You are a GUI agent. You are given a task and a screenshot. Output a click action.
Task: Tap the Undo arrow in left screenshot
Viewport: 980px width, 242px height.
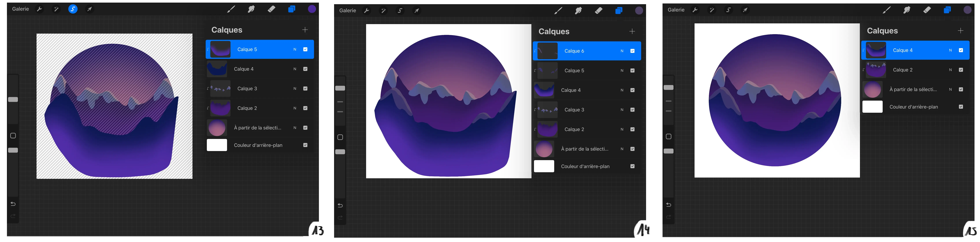click(x=13, y=204)
